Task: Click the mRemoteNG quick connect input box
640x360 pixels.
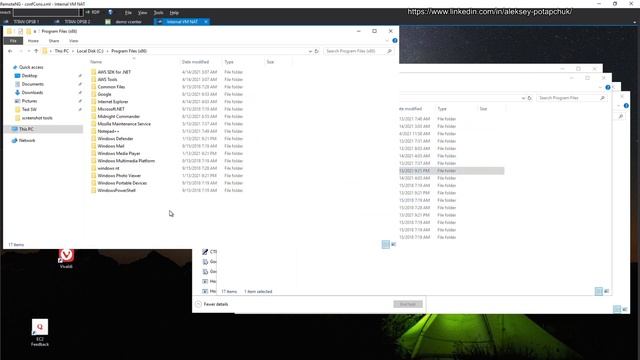Action: [x=46, y=13]
